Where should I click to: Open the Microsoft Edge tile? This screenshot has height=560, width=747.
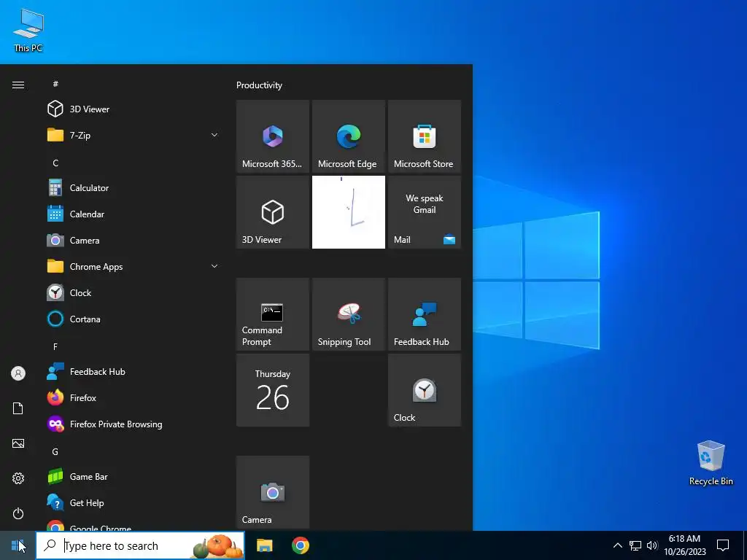pos(348,136)
